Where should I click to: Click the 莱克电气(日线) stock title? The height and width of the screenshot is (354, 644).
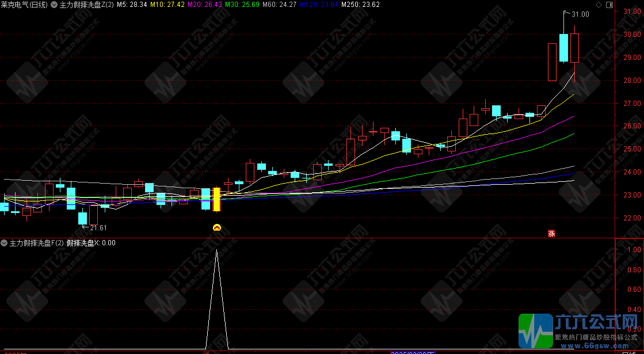coord(24,5)
